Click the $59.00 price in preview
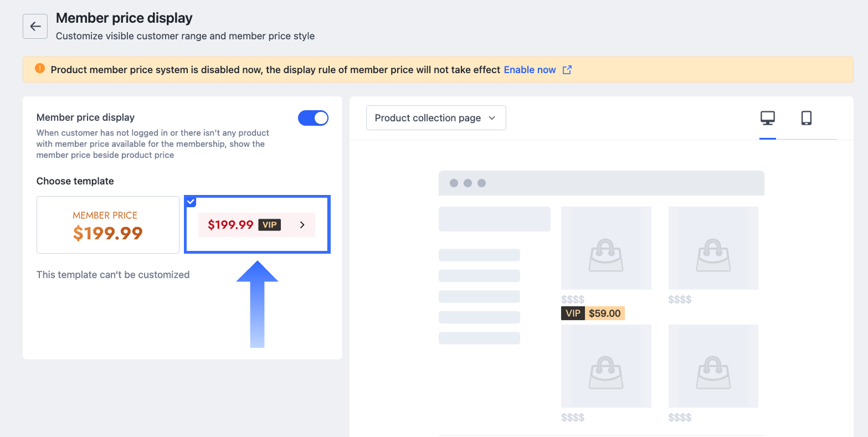 click(x=605, y=313)
